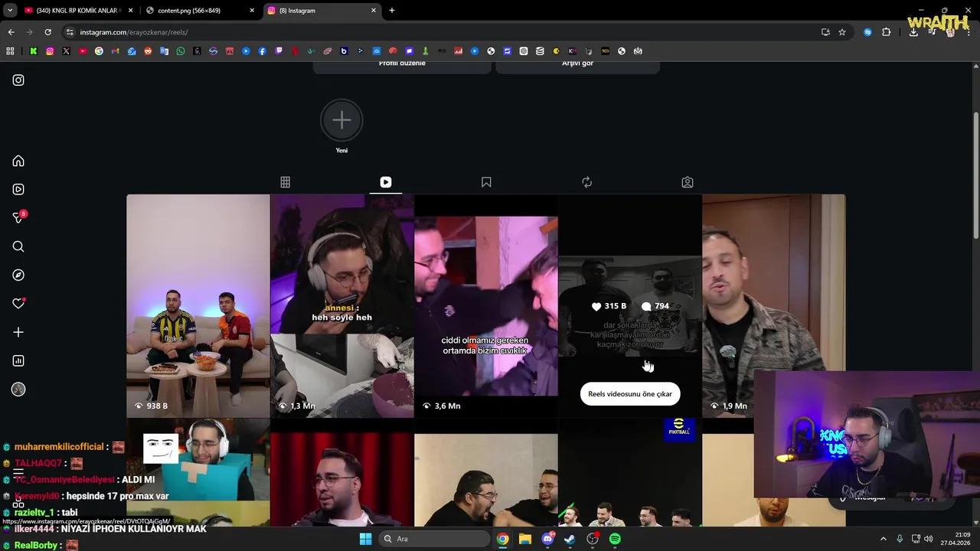Click the address bar URL

point(134,32)
